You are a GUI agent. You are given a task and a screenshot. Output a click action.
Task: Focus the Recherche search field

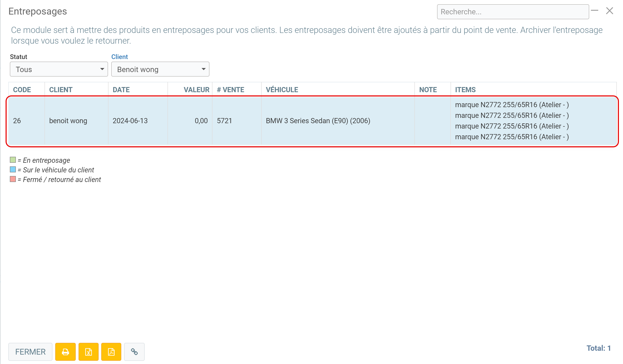pos(513,12)
